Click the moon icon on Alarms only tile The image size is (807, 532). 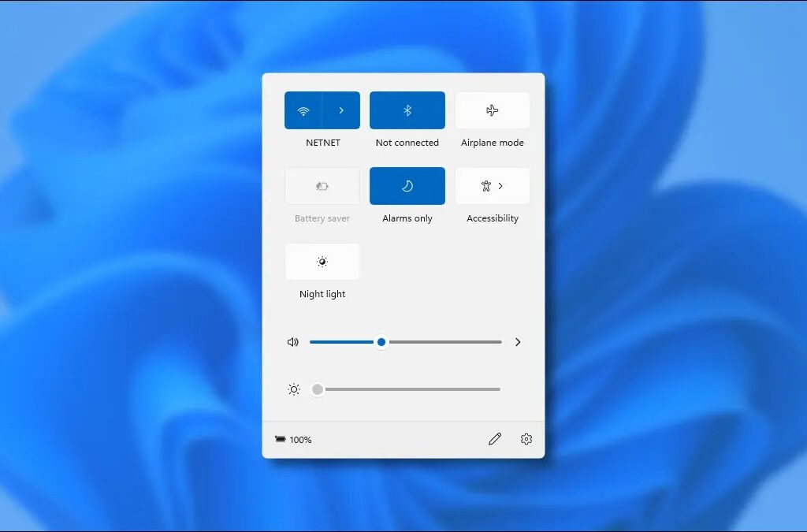(407, 185)
